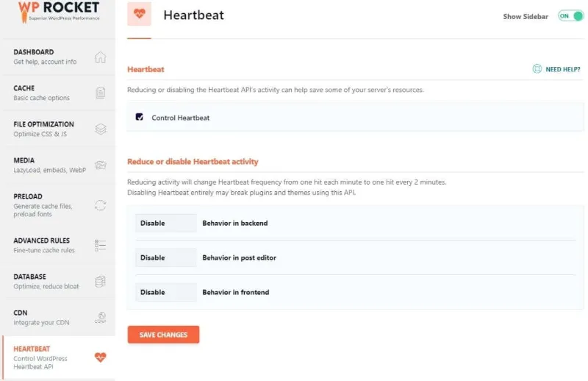Click the heart icon beside Heartbeat title
This screenshot has width=588, height=381.
[x=140, y=15]
